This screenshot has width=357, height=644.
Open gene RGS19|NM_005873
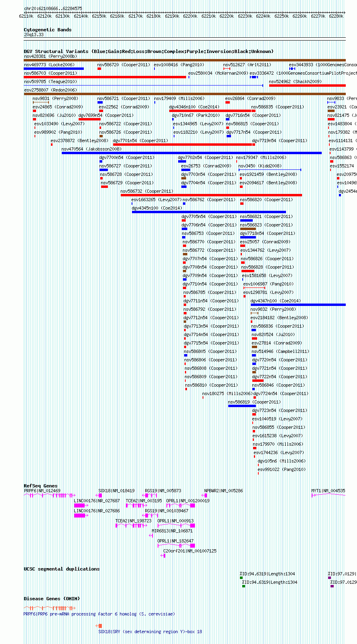click(x=163, y=491)
